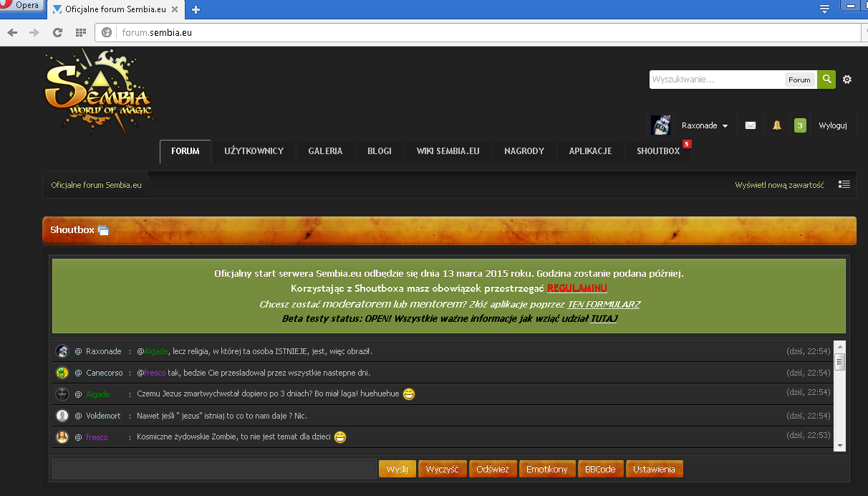Open the FORUM navigation tab
Image resolution: width=868 pixels, height=496 pixels.
(185, 151)
